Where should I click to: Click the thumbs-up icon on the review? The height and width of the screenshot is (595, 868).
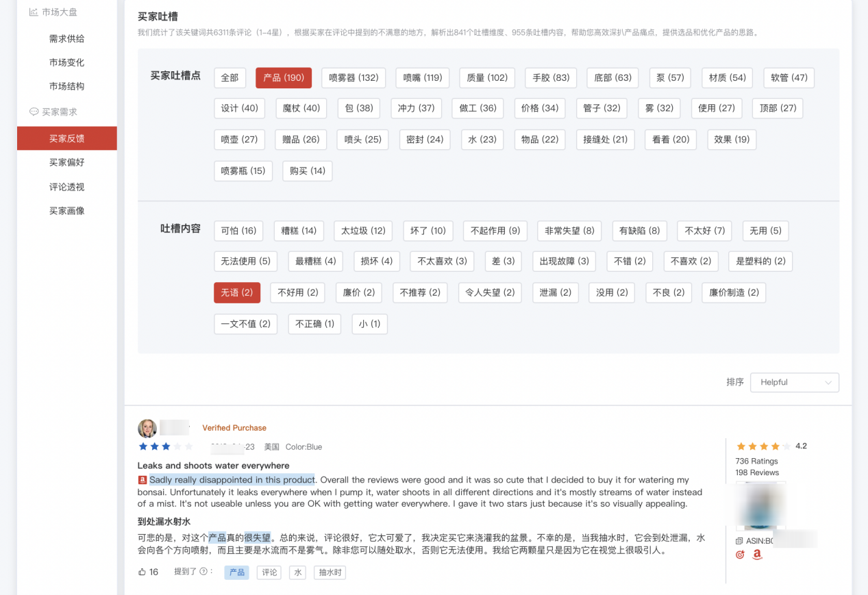click(140, 572)
